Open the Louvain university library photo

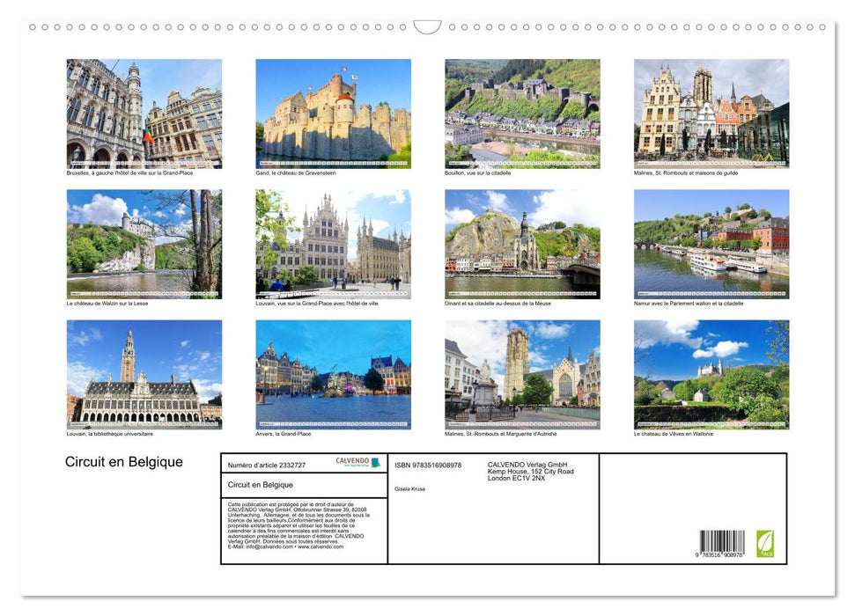[x=144, y=375]
